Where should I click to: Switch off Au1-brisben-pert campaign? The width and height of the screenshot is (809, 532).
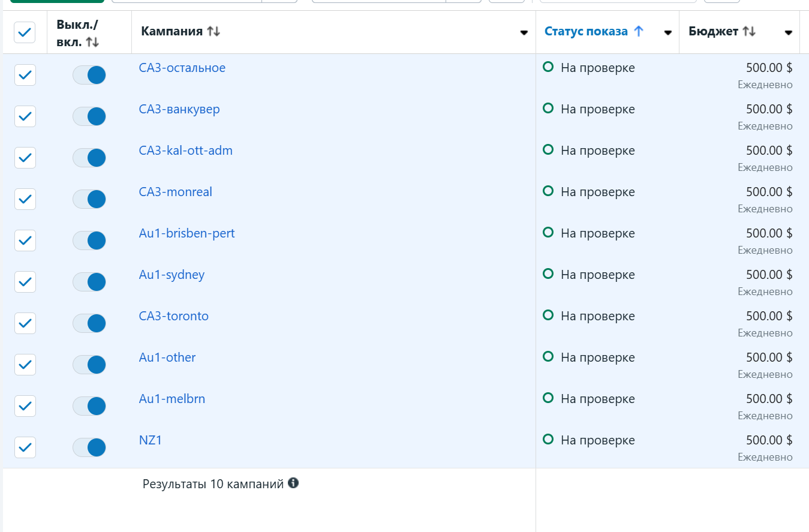89,241
